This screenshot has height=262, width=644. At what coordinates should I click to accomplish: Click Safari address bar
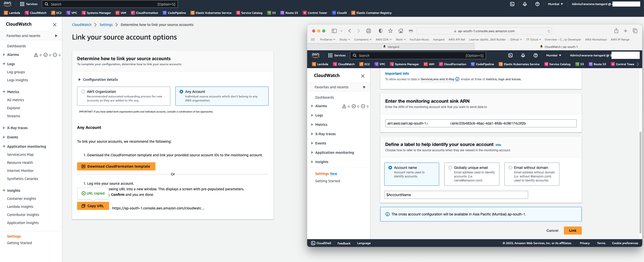pyautogui.click(x=484, y=31)
